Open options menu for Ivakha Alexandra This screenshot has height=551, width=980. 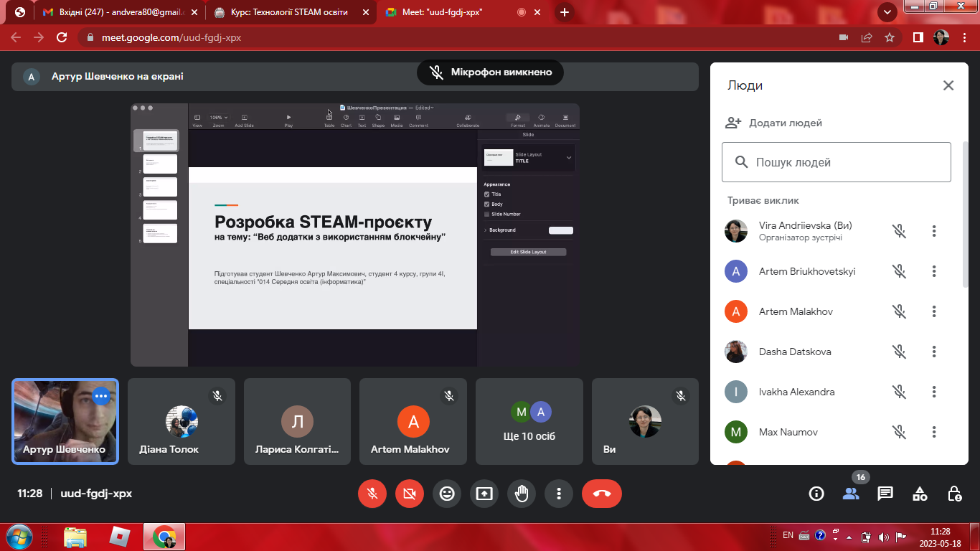[934, 392]
